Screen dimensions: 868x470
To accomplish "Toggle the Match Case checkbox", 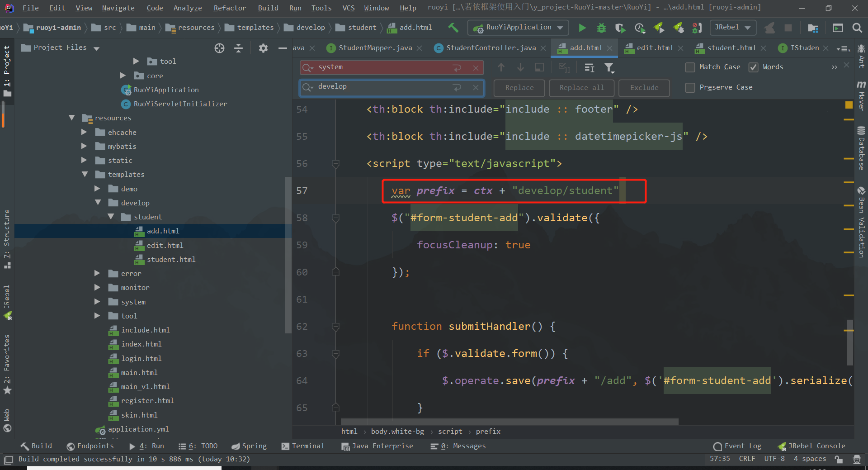I will tap(690, 67).
